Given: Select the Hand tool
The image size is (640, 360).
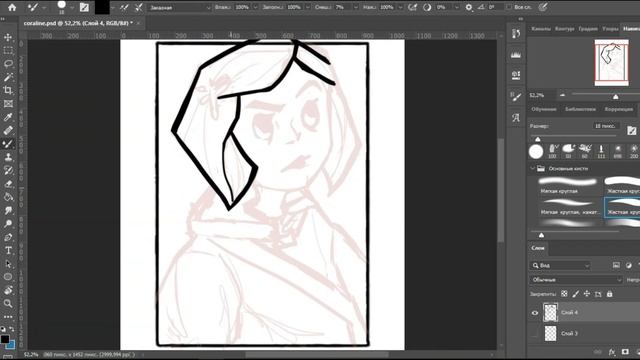Looking at the screenshot, I should 8,290.
